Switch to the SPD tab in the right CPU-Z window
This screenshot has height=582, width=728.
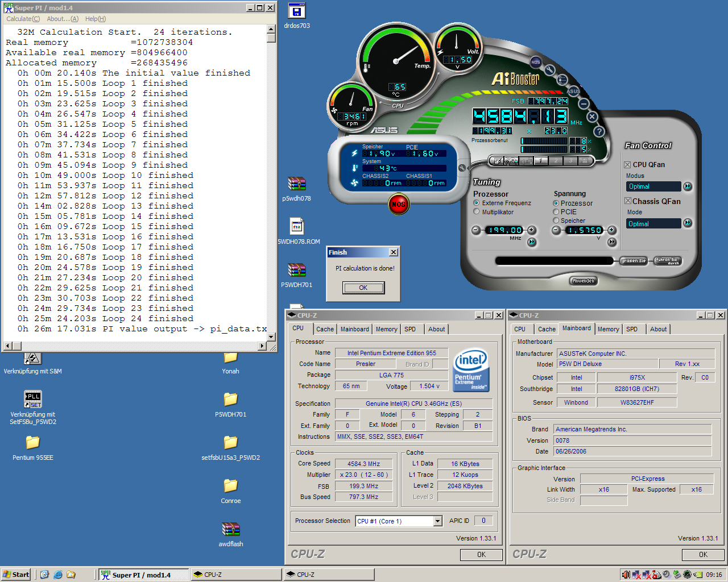[x=632, y=329]
